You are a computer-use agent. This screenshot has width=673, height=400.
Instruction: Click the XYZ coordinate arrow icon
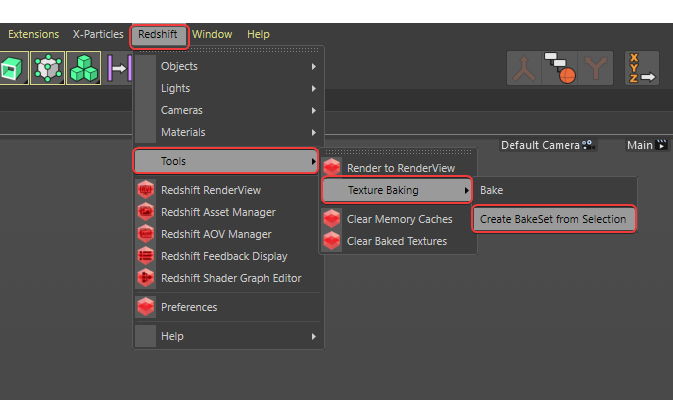pyautogui.click(x=642, y=68)
